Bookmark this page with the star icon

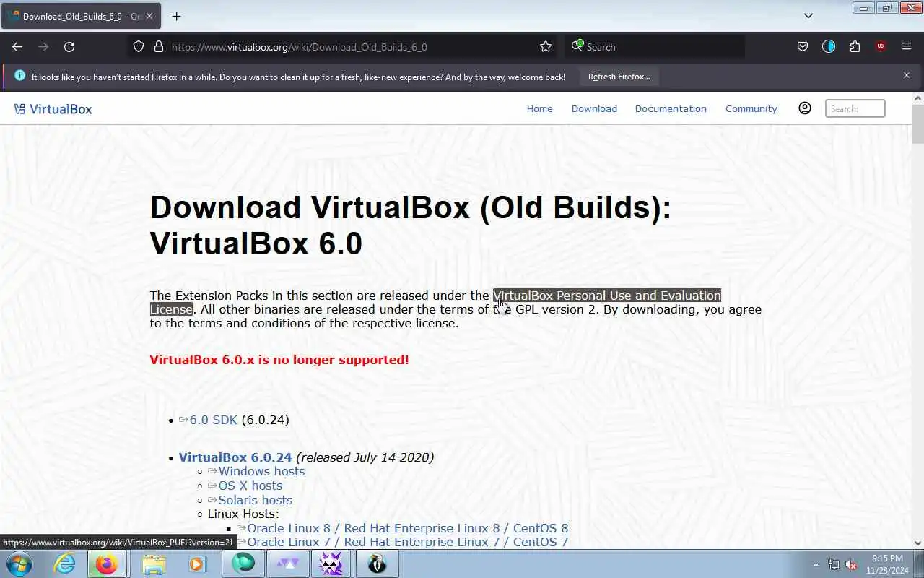(x=546, y=46)
